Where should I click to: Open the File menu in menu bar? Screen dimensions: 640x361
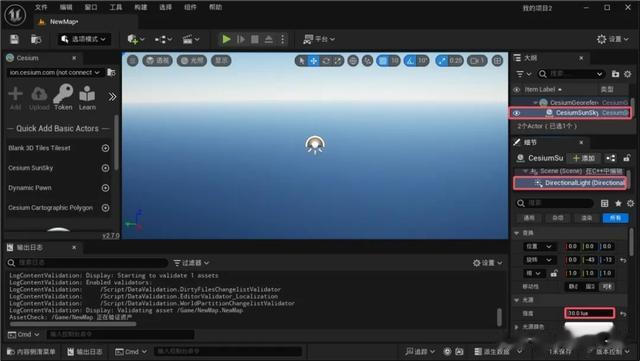point(41,7)
